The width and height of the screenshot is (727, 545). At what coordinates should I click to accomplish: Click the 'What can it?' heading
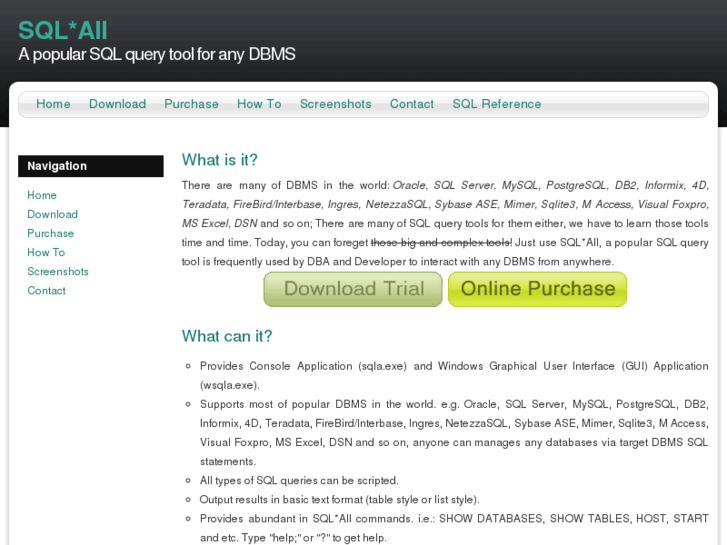[x=227, y=336]
